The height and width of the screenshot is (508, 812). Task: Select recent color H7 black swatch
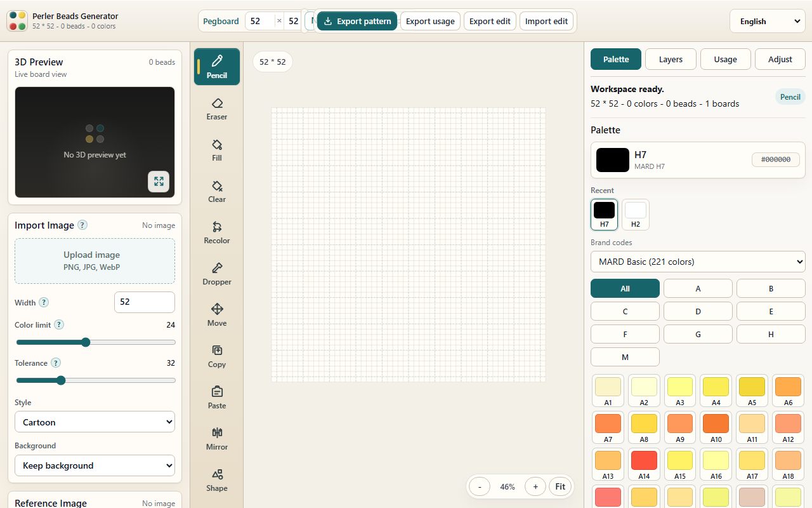(x=604, y=215)
